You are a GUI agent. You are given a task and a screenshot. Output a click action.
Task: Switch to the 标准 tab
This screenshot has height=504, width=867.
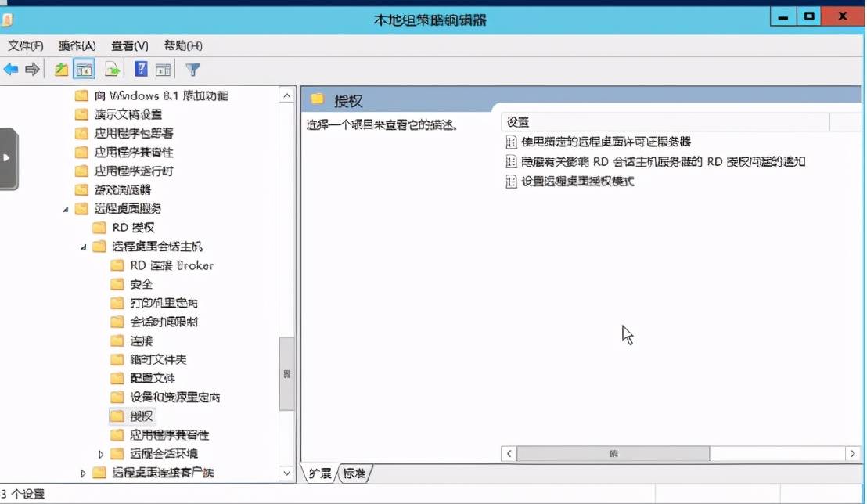(x=354, y=473)
